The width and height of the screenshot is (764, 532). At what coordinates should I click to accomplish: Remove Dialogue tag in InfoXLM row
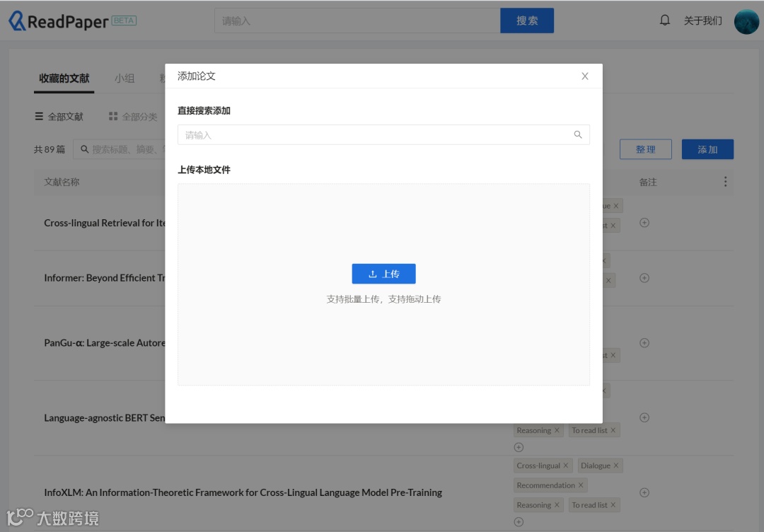click(616, 466)
